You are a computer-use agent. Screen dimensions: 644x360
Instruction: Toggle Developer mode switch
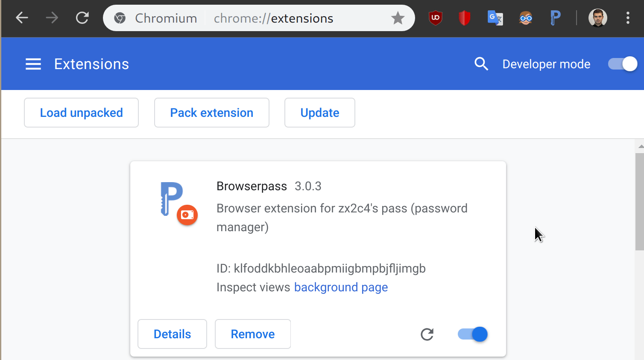(623, 64)
